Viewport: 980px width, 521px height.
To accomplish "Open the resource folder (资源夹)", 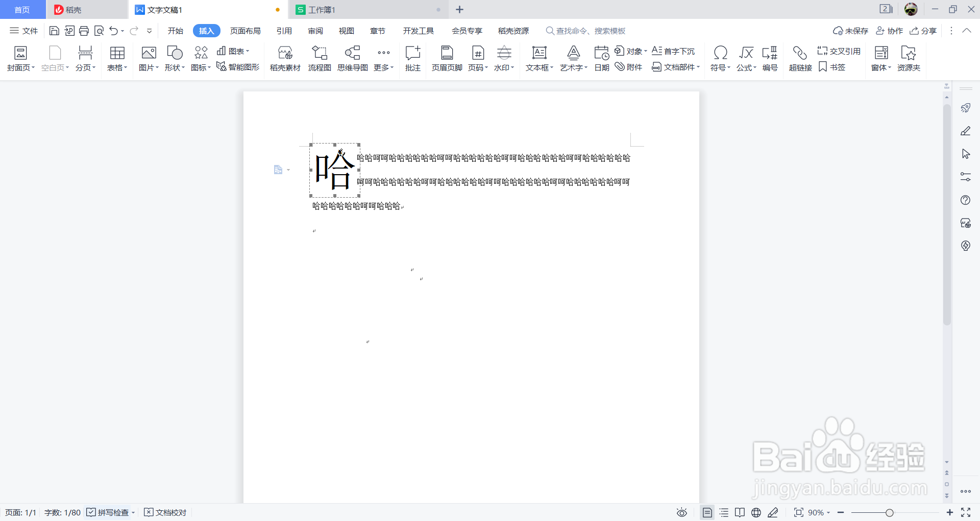I will coord(909,59).
